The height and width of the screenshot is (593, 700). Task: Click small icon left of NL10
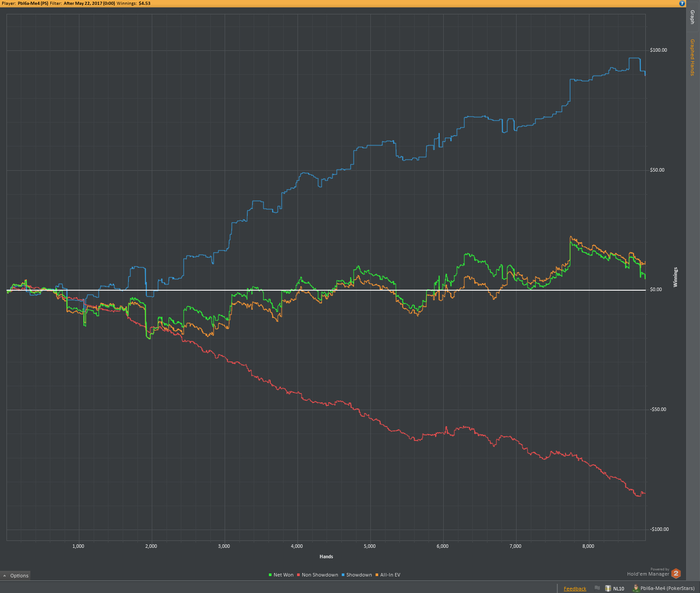[597, 588]
